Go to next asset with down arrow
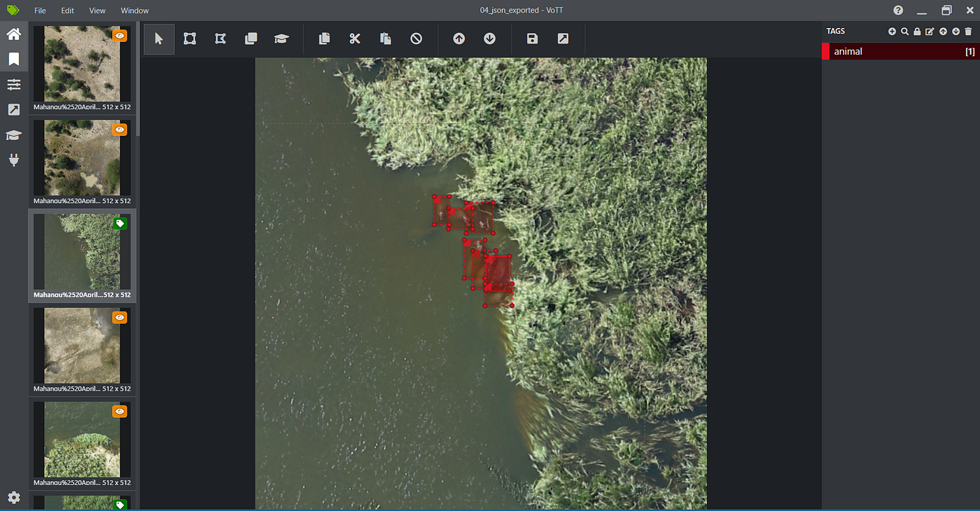Image resolution: width=980 pixels, height=511 pixels. click(489, 38)
